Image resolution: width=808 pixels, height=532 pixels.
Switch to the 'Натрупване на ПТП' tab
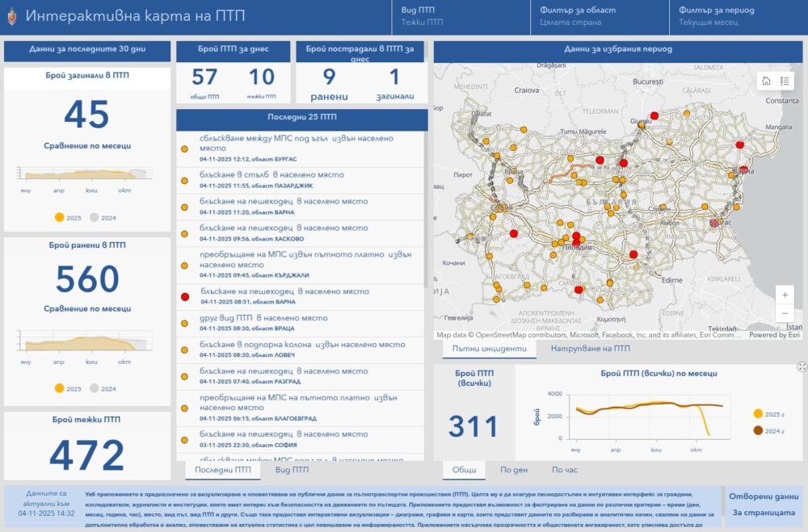pos(590,349)
